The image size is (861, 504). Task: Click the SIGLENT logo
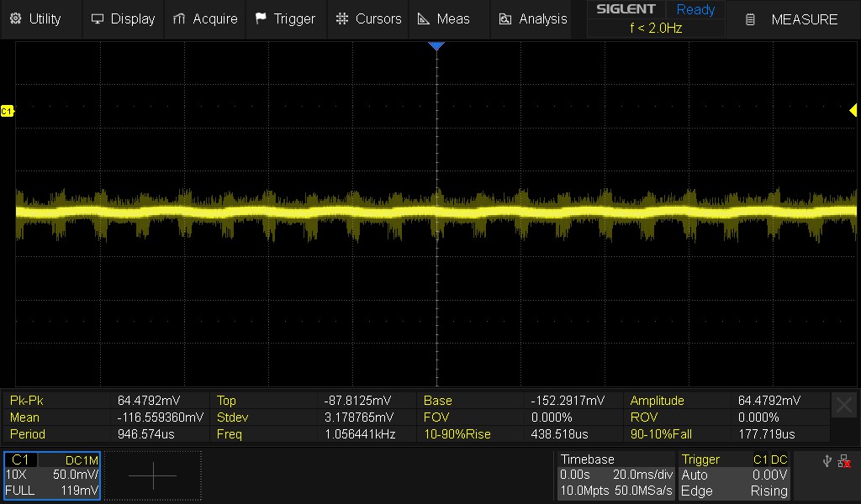pyautogui.click(x=626, y=9)
